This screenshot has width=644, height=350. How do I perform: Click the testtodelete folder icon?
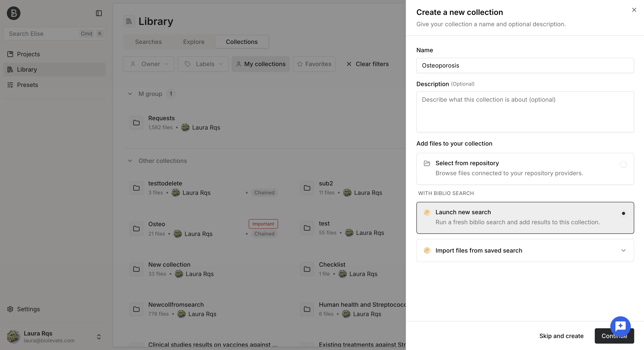[136, 188]
